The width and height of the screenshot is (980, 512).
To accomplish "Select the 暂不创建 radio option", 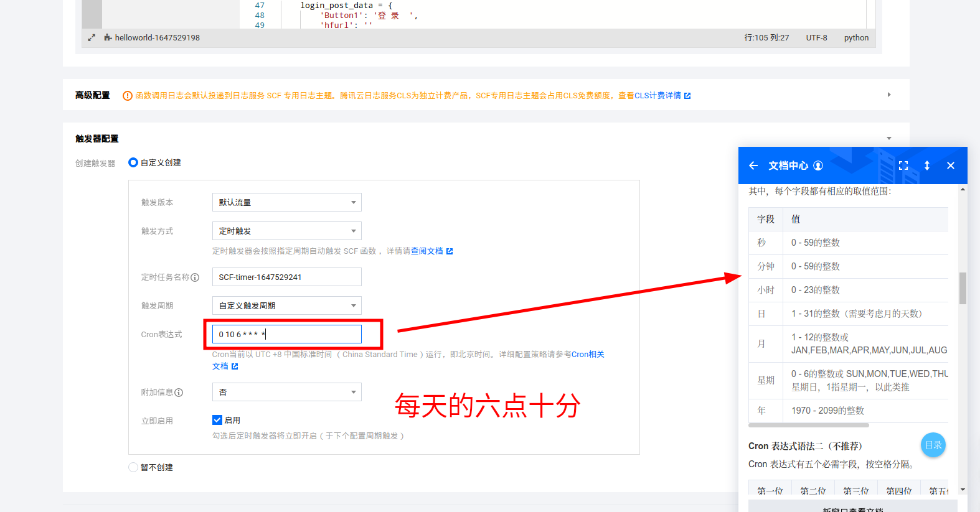I will click(133, 467).
